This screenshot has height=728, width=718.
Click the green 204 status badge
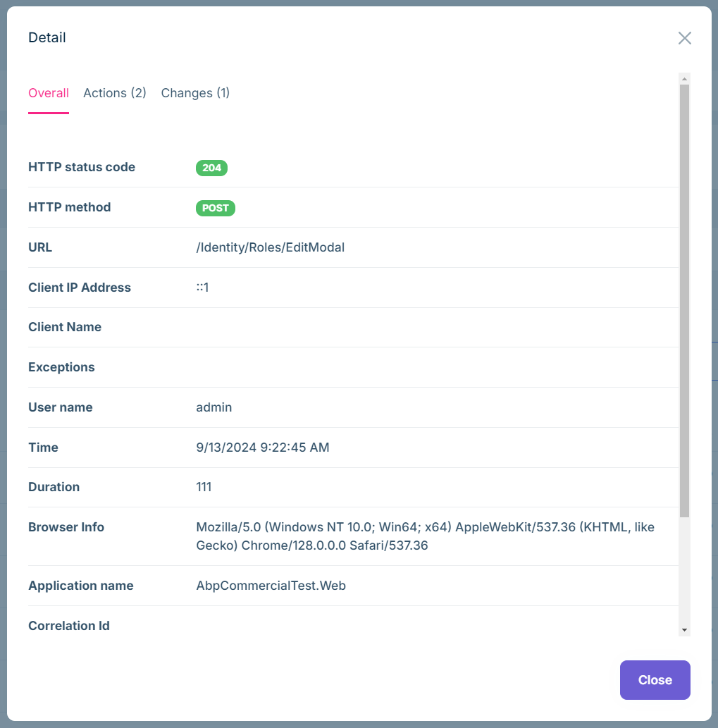tap(210, 168)
